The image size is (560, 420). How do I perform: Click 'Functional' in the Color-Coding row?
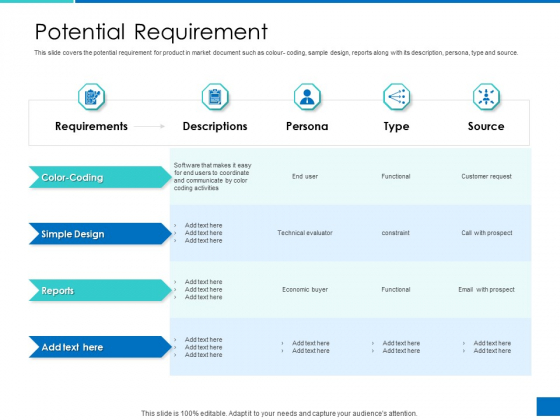point(396,176)
